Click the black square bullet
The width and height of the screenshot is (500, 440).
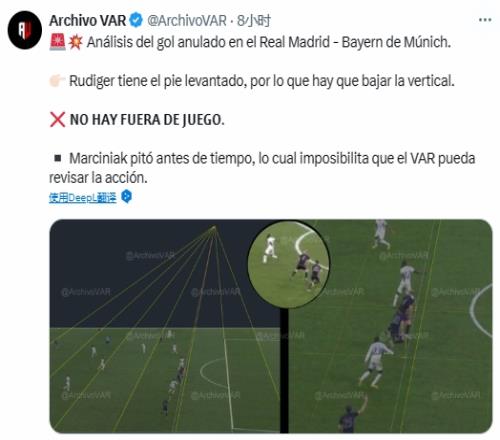click(x=58, y=158)
